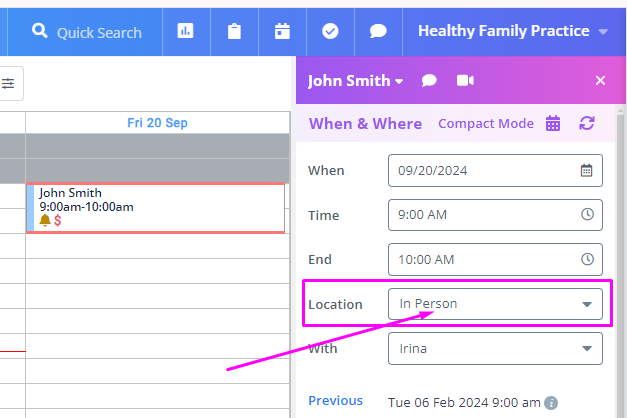
Task: Open the John Smith client name dropdown
Action: (355, 81)
